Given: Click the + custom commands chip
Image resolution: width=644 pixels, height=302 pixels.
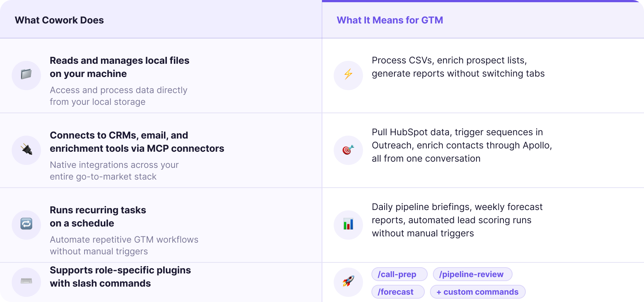Looking at the screenshot, I should 478,292.
